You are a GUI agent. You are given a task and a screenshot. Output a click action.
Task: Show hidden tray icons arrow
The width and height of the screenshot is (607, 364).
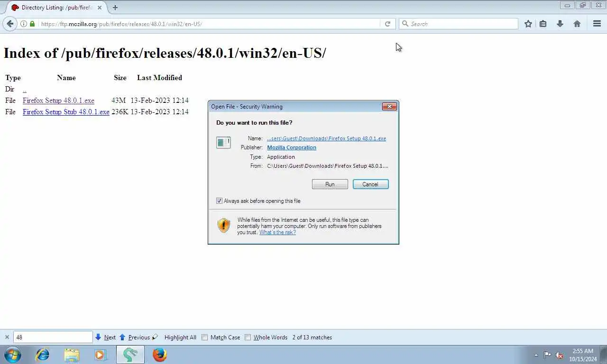[x=536, y=355]
